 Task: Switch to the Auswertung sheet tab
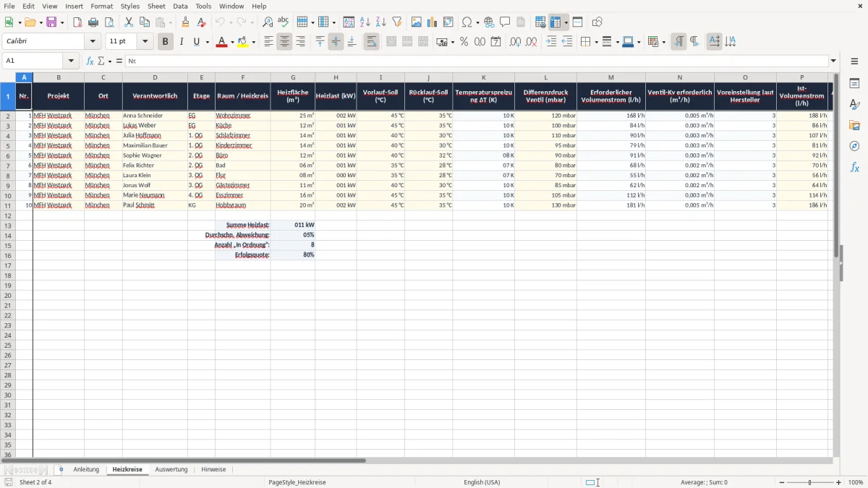[x=171, y=469]
